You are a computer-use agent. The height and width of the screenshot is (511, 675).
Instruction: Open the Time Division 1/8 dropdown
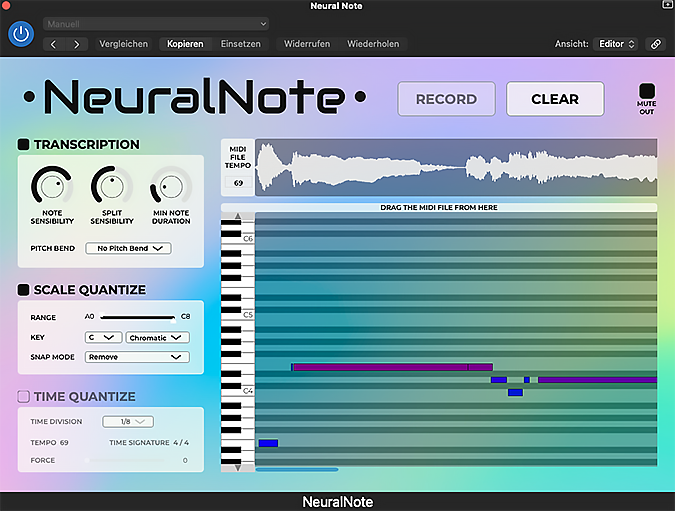tap(128, 421)
